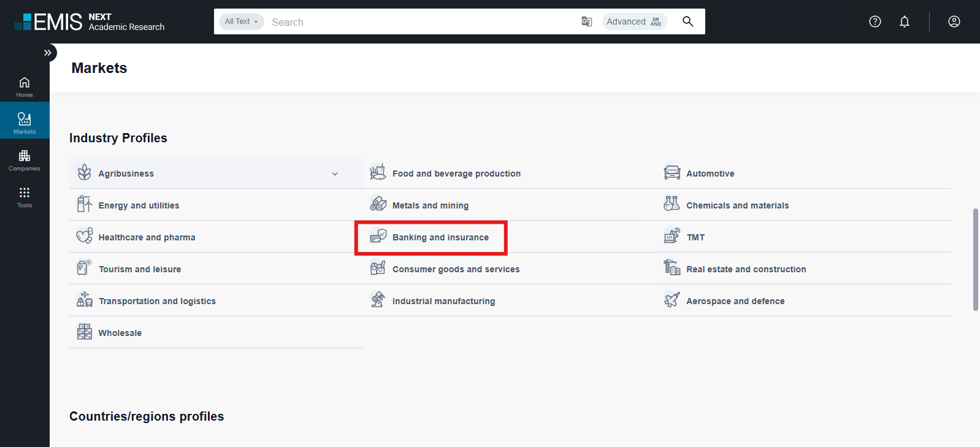Screen dimensions: 980x447
Task: Open the help question mark icon
Action: pyautogui.click(x=875, y=21)
